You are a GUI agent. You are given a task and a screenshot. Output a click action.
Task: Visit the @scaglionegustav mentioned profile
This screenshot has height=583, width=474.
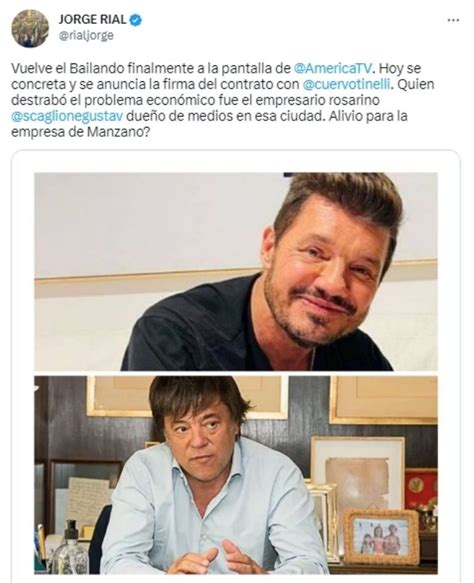[x=67, y=116]
